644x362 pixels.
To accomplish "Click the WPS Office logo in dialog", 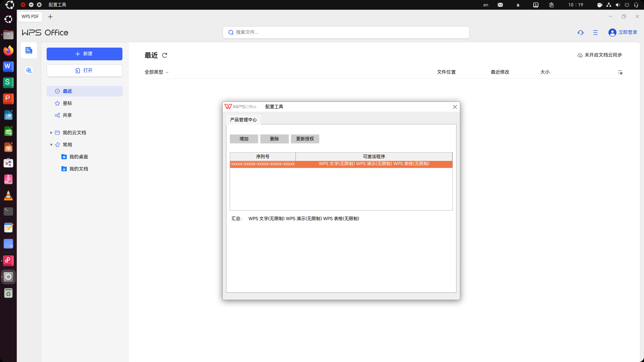I will [x=240, y=107].
